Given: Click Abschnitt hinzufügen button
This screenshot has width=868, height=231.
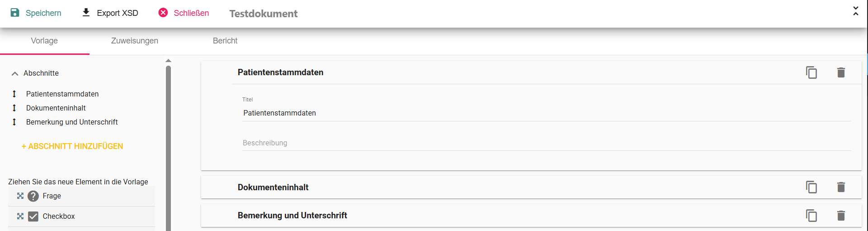Looking at the screenshot, I should 72,146.
